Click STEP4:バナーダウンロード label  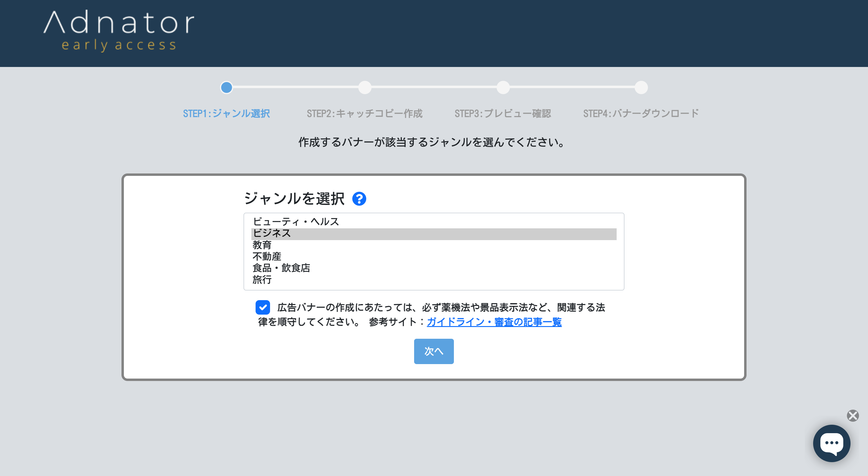tap(641, 114)
